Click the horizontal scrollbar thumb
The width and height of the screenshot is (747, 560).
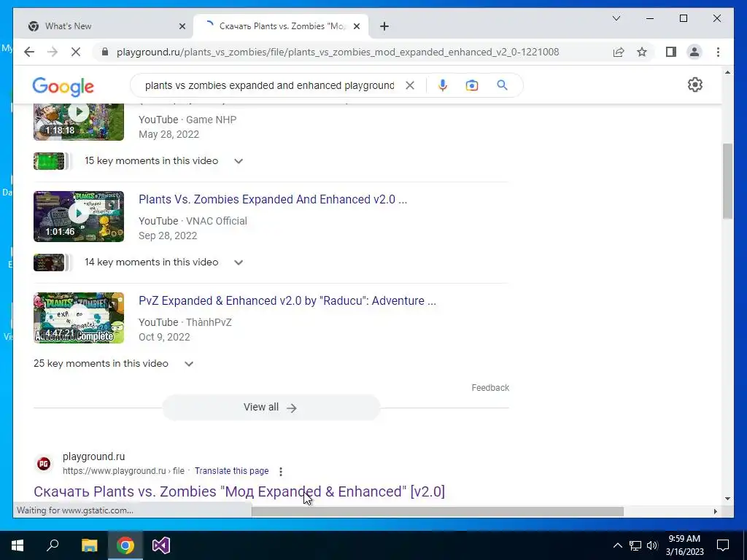tap(438, 511)
